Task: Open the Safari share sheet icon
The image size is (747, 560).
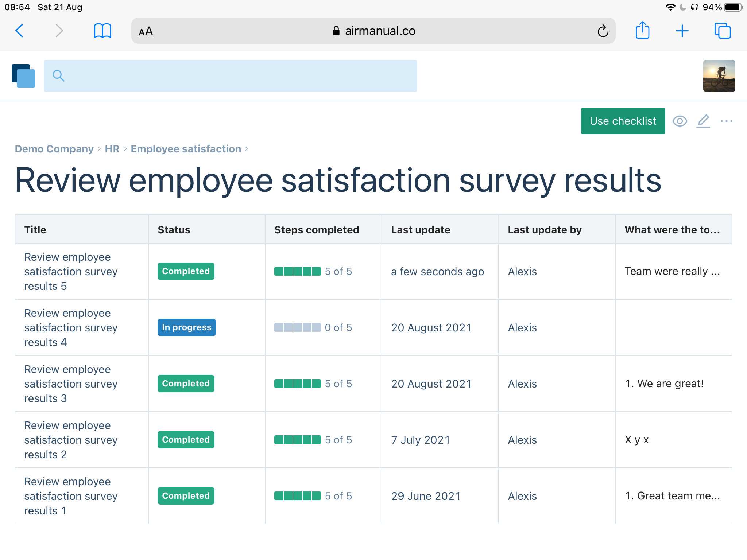Action: click(642, 30)
